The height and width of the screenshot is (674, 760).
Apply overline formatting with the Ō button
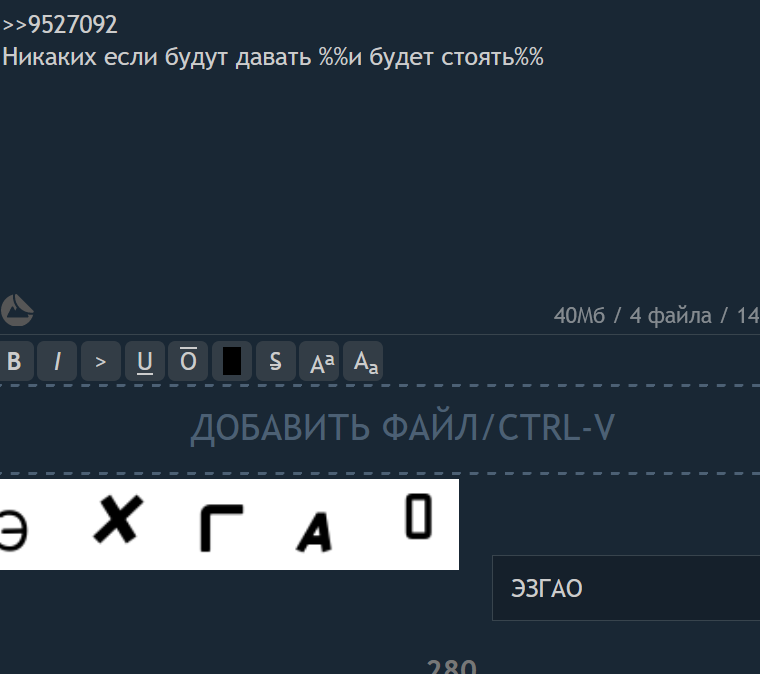188,361
